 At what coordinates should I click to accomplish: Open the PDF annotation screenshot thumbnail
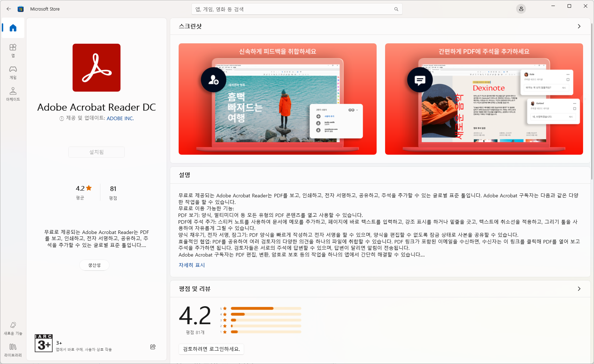click(484, 99)
